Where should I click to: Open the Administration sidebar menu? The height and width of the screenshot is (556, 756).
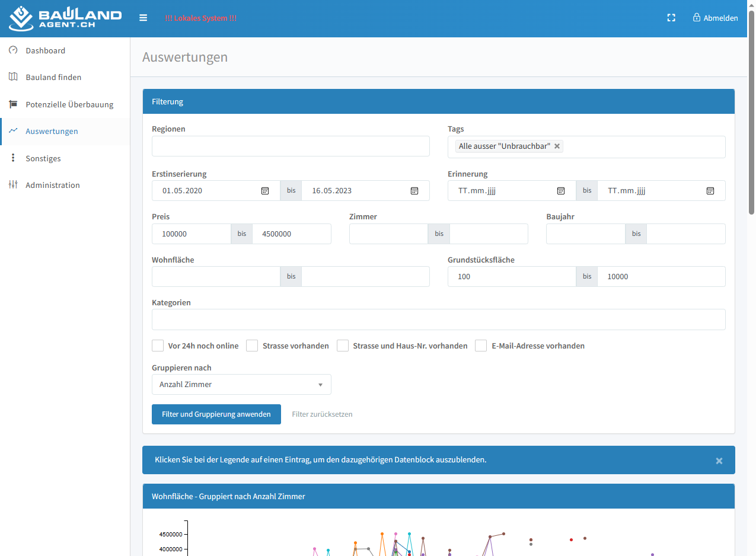coord(52,185)
